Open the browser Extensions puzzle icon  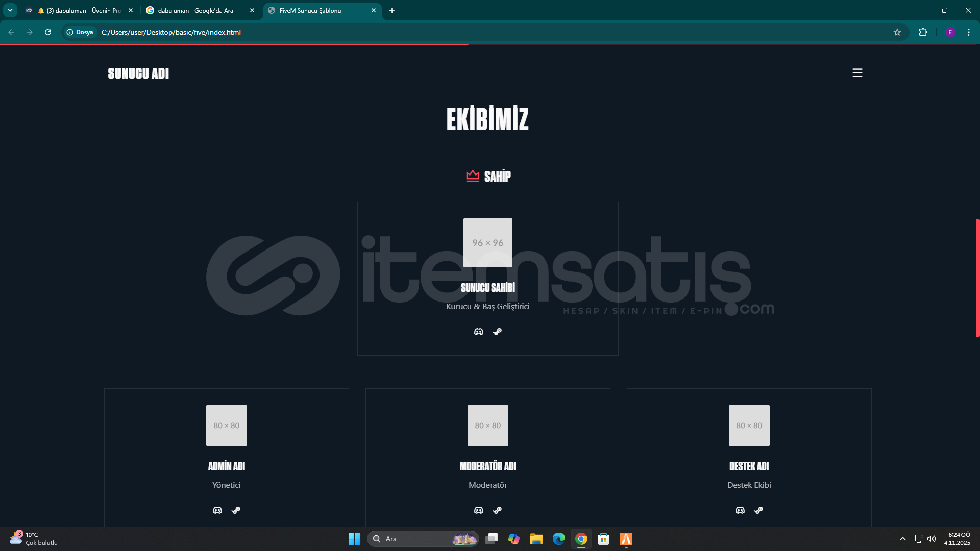pyautogui.click(x=923, y=32)
